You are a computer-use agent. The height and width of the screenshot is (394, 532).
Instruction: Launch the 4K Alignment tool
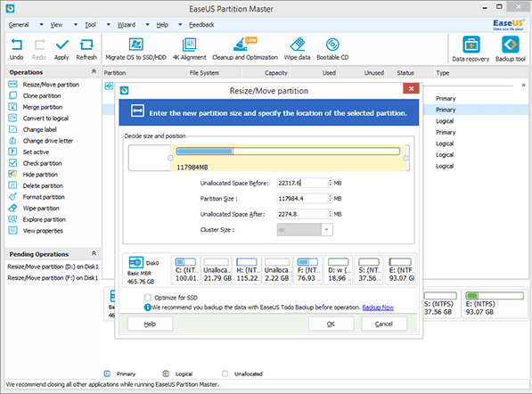pyautogui.click(x=189, y=45)
